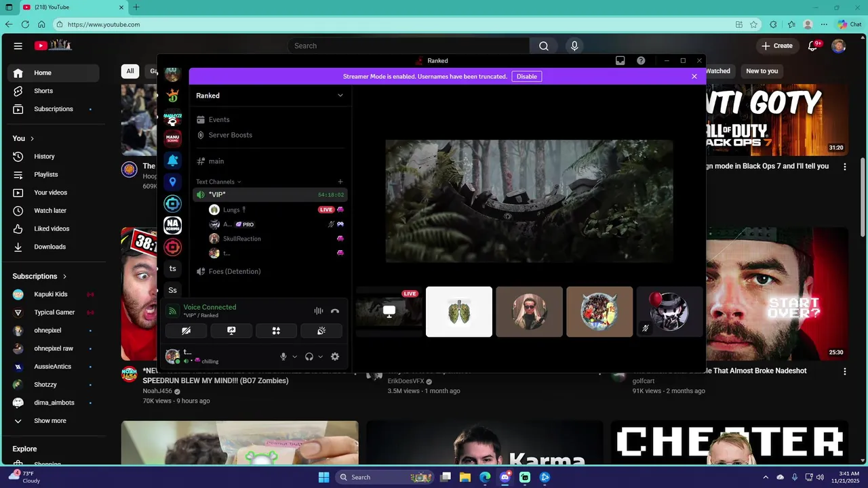Click the YouTube Create button
This screenshot has height=488, width=868.
[777, 46]
